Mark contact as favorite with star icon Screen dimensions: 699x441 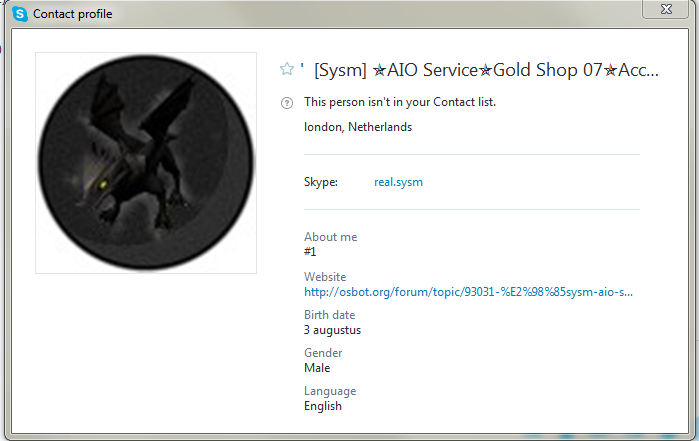tap(287, 69)
